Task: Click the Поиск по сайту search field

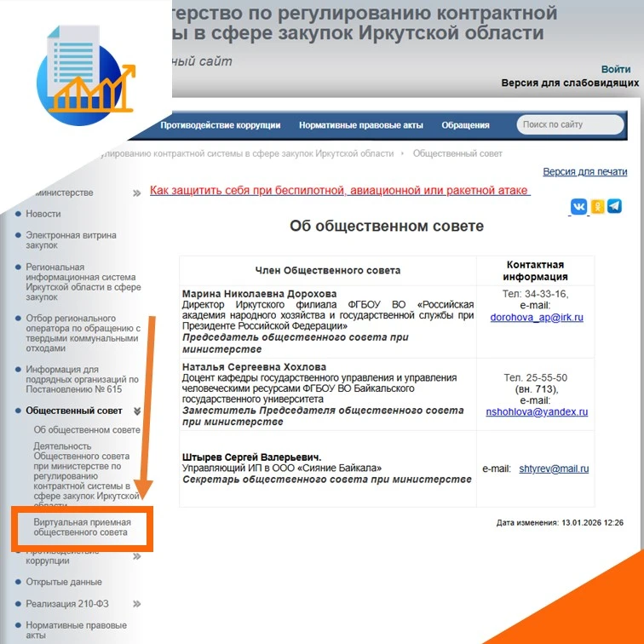Action: [x=570, y=124]
